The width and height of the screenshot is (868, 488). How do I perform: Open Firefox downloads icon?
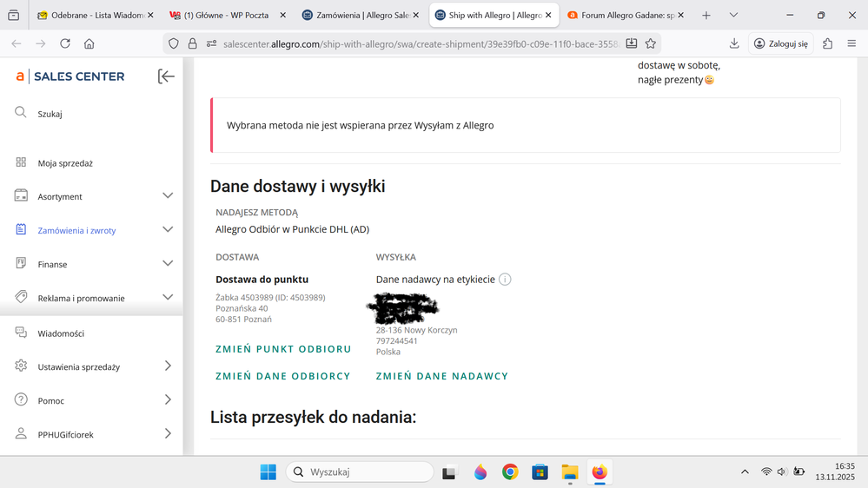pos(734,43)
